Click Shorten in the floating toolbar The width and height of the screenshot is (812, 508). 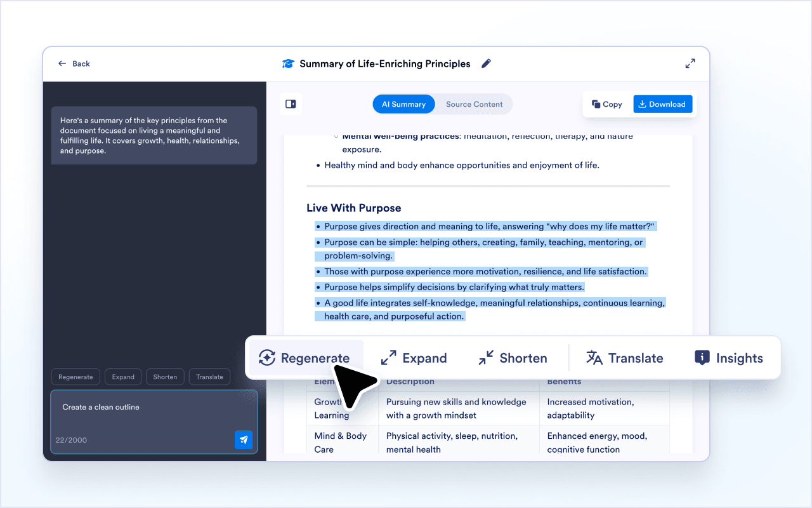pyautogui.click(x=513, y=358)
